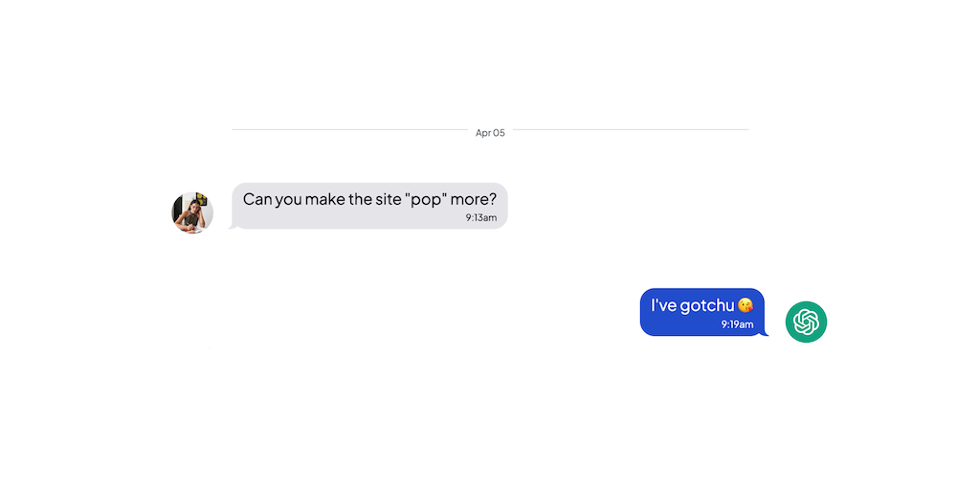Click the "Apr 05" date label
Image resolution: width=980 pixels, height=490 pixels.
tap(490, 133)
